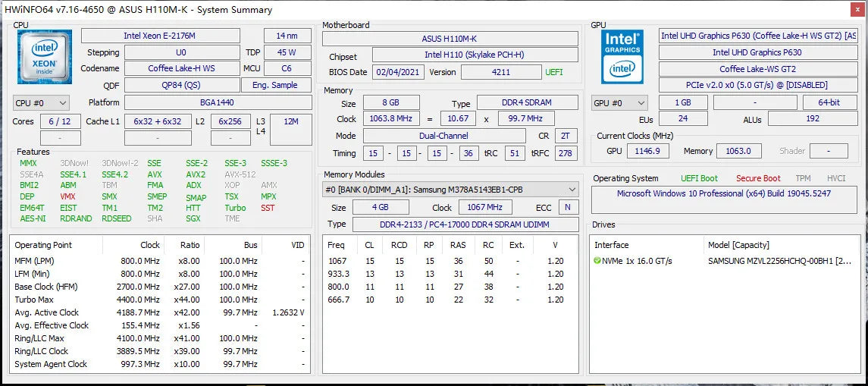
Task: Click the Dual-Channel mode field
Action: 444,136
